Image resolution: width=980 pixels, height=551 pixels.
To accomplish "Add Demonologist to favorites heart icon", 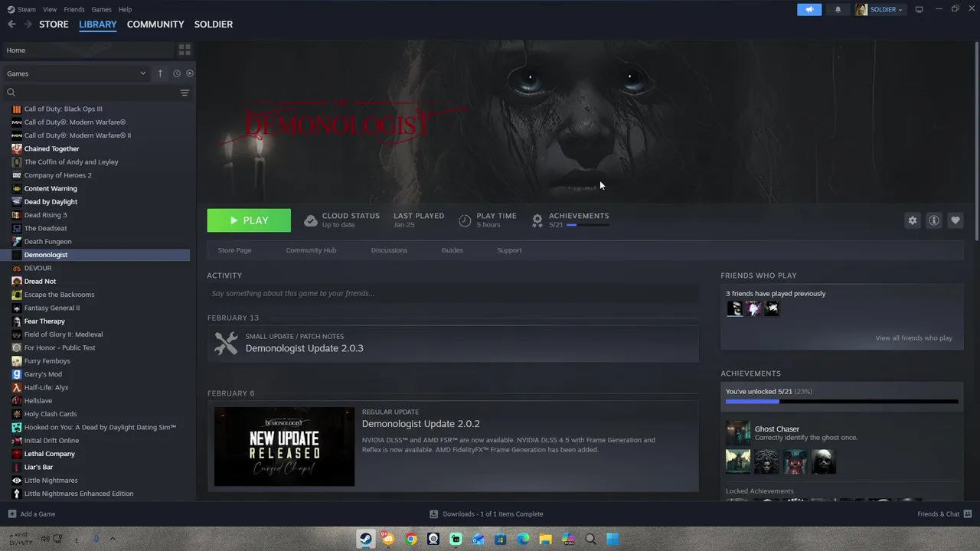I will (x=955, y=220).
